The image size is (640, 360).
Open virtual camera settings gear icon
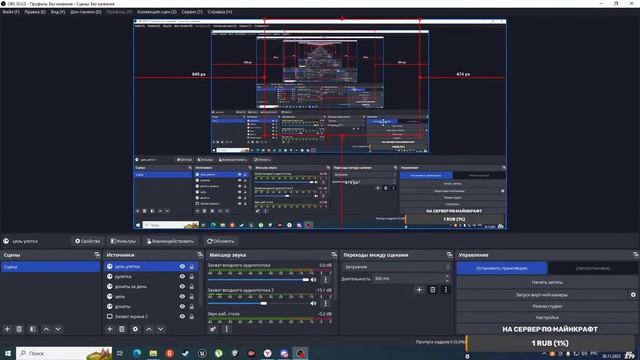633,294
